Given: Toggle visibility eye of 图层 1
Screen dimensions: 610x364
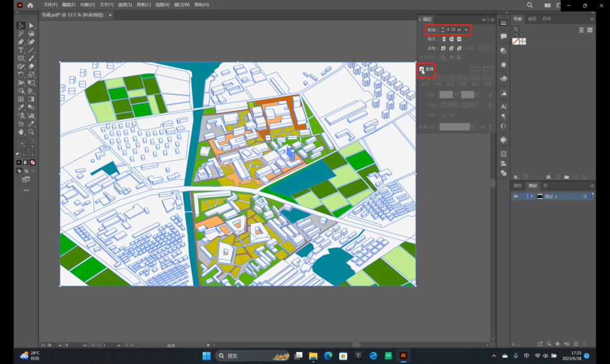Looking at the screenshot, I should point(516,196).
